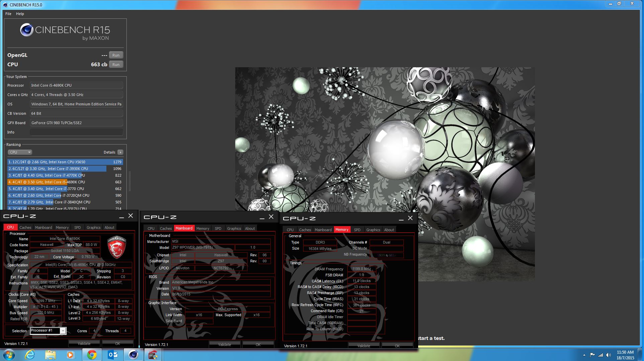The height and width of the screenshot is (361, 644).
Task: Open Memory tab in middle CPU-Z window
Action: [x=203, y=229]
